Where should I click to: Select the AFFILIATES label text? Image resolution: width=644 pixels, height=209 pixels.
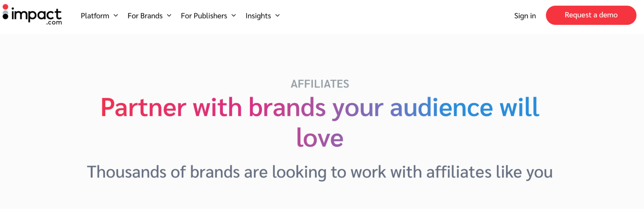[x=320, y=84]
